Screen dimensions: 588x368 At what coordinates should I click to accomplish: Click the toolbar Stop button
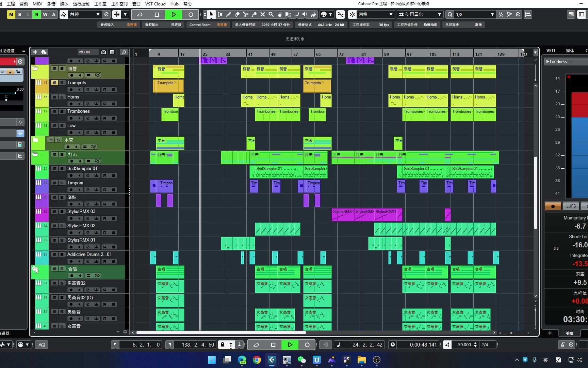[157, 14]
